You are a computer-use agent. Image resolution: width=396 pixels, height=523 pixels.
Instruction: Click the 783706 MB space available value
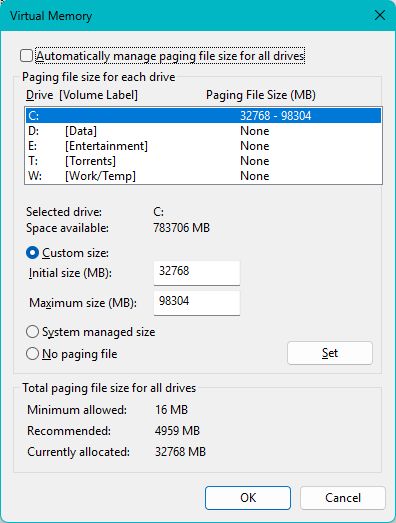tap(181, 228)
